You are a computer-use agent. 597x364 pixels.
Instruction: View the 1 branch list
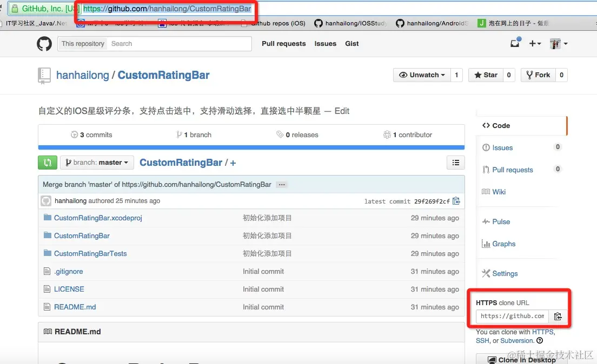[194, 134]
